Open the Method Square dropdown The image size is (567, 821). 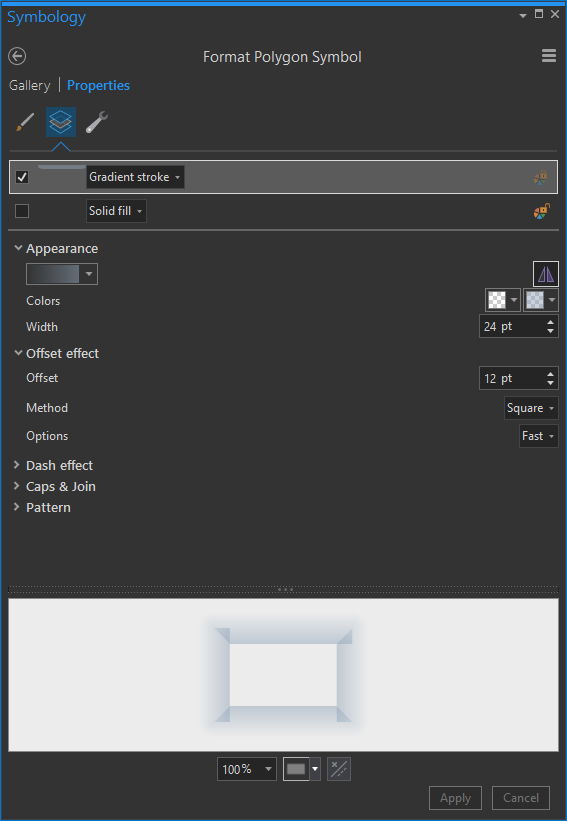click(531, 408)
